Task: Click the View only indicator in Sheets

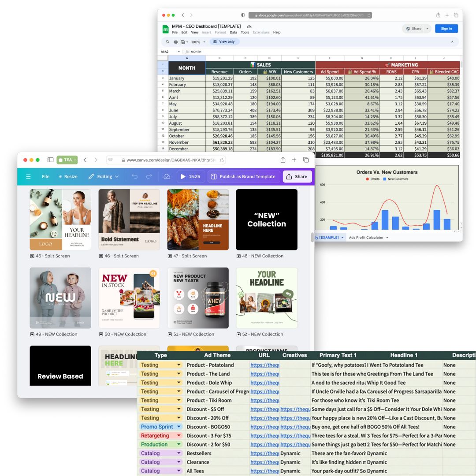Action: [x=224, y=42]
